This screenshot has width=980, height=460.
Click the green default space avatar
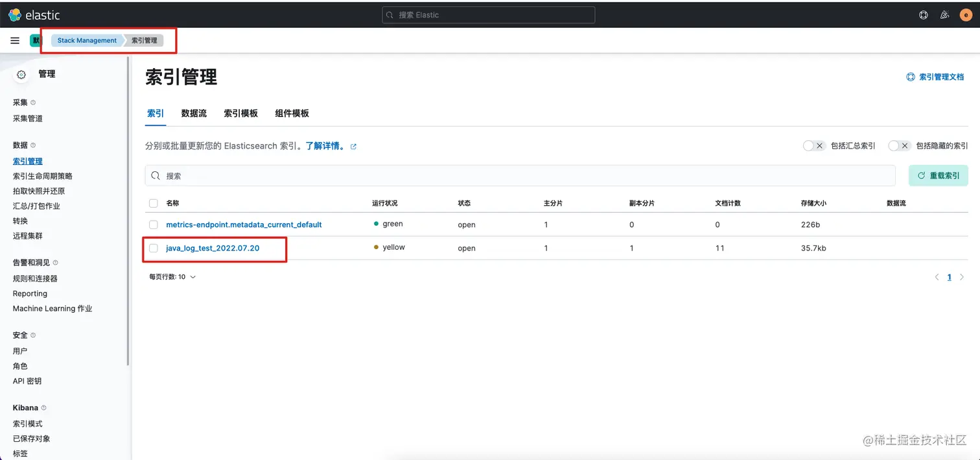[x=35, y=40]
